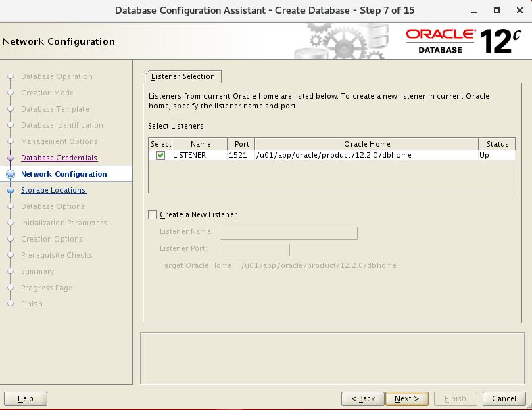This screenshot has height=410, width=532.
Task: Click the Target Oracle Home path text
Action: (x=318, y=265)
